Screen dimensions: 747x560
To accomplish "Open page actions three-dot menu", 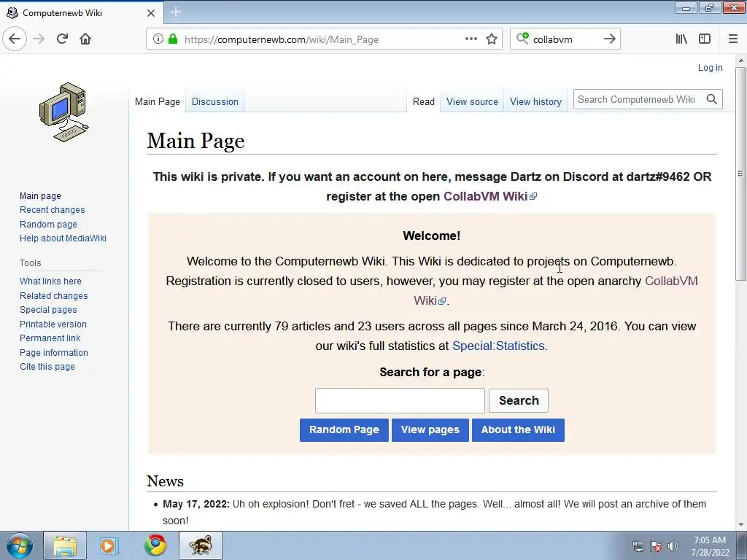I will pyautogui.click(x=471, y=39).
